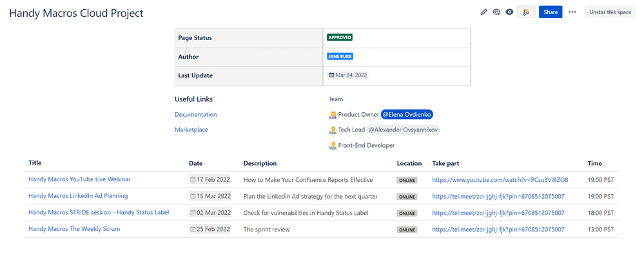Screen dimensions: 644x258
Task: Toggle the watch page eye icon
Action: click(x=509, y=12)
